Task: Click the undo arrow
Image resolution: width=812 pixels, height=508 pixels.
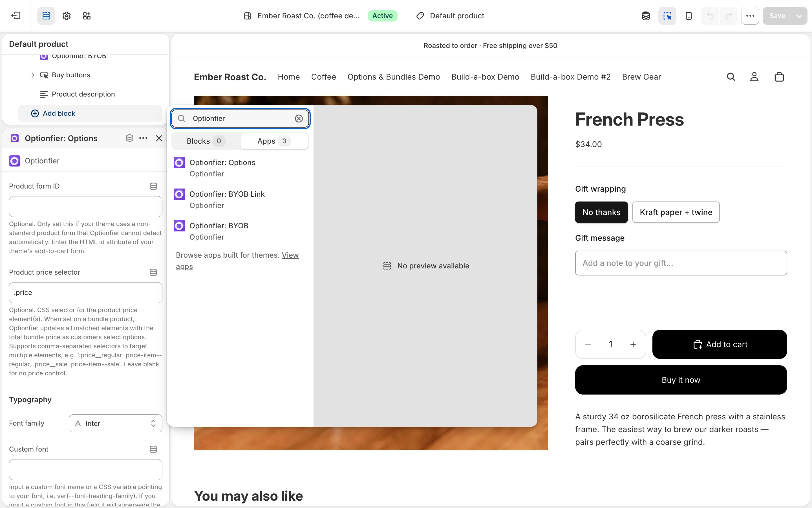Action: (x=710, y=16)
